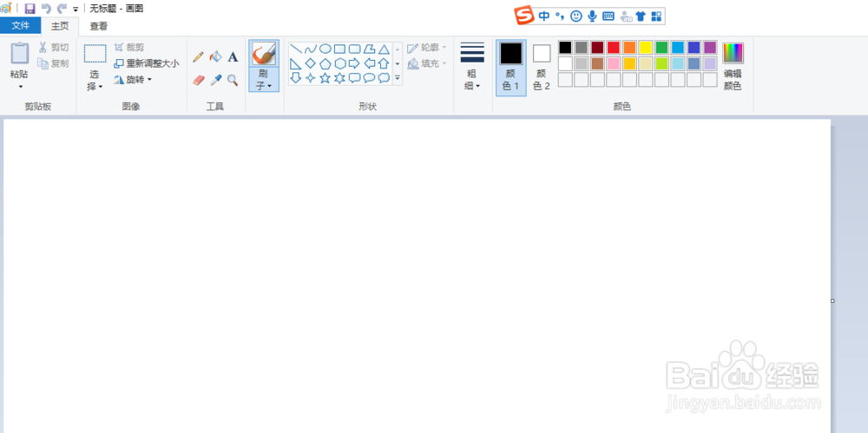Switch to the Home (主页) tab
The height and width of the screenshot is (433, 868).
[60, 26]
